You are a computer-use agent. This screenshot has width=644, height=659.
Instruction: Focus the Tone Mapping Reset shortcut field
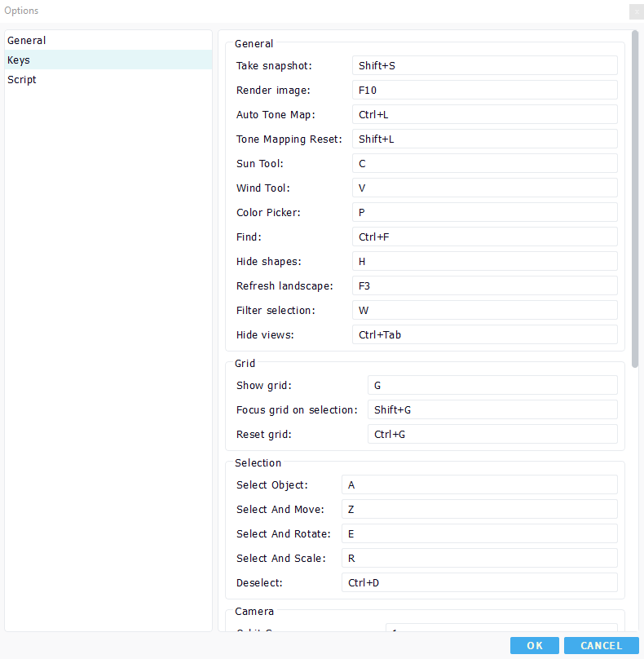tap(484, 139)
